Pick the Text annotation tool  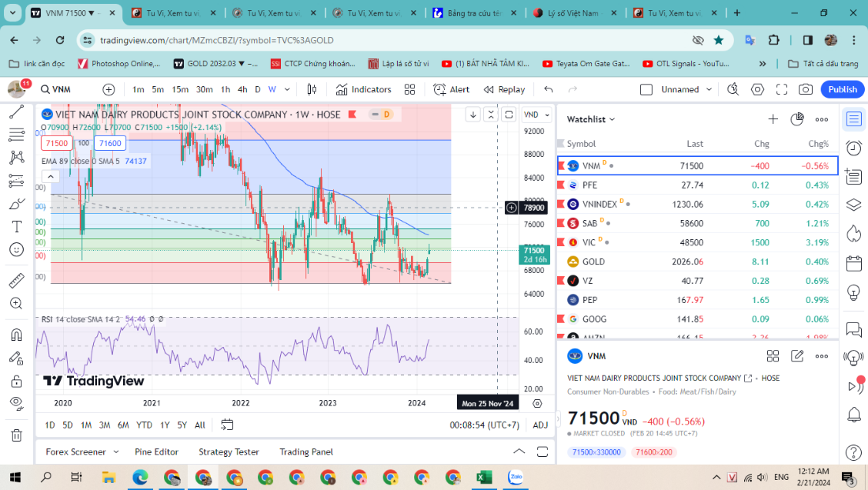(x=16, y=226)
